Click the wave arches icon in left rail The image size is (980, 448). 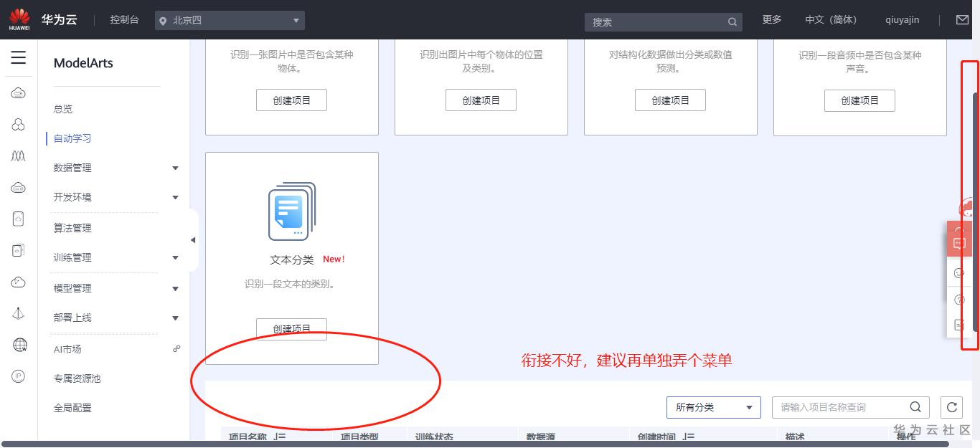point(19,156)
